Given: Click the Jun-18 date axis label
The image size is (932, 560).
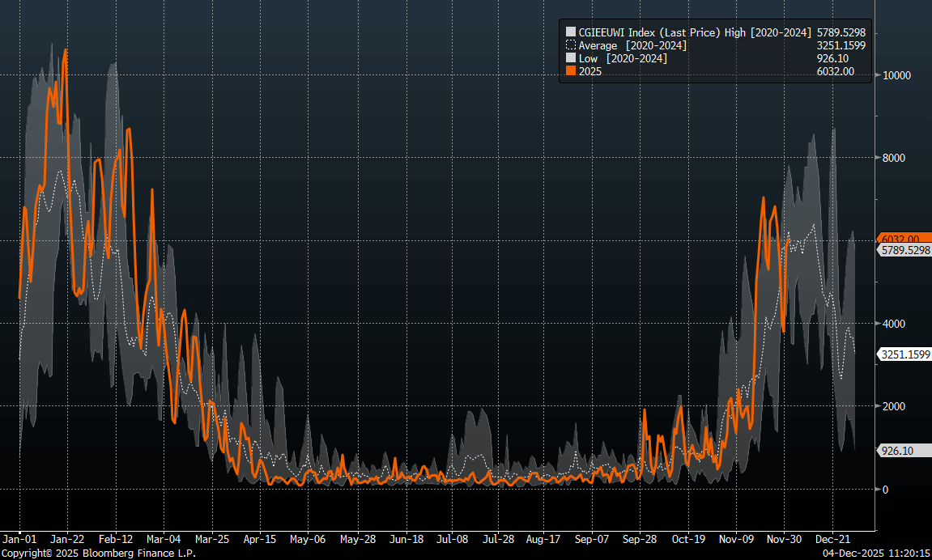Looking at the screenshot, I should (x=406, y=538).
